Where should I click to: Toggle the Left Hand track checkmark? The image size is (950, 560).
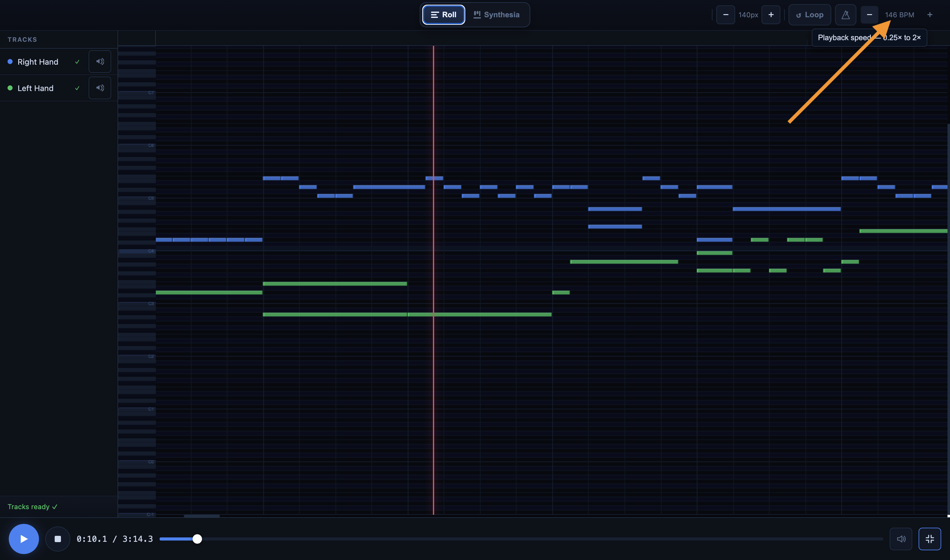(x=77, y=88)
